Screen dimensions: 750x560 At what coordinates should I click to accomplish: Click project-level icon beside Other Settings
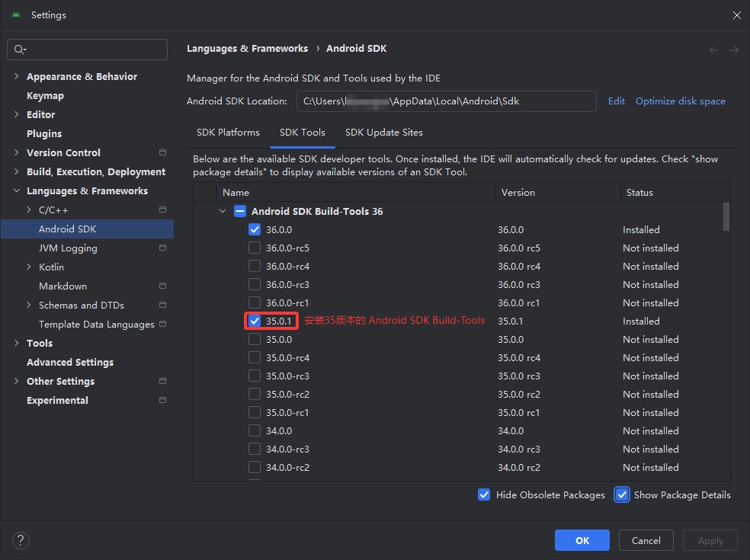click(x=162, y=381)
